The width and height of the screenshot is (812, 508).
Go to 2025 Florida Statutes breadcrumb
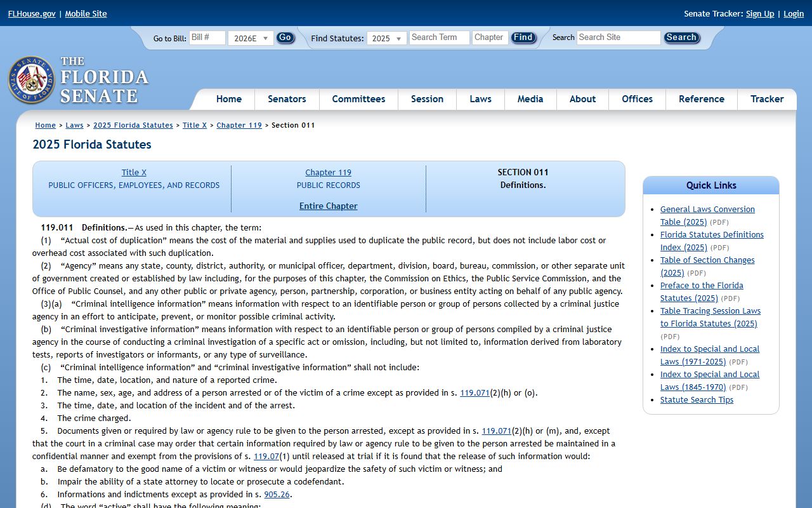coord(133,125)
